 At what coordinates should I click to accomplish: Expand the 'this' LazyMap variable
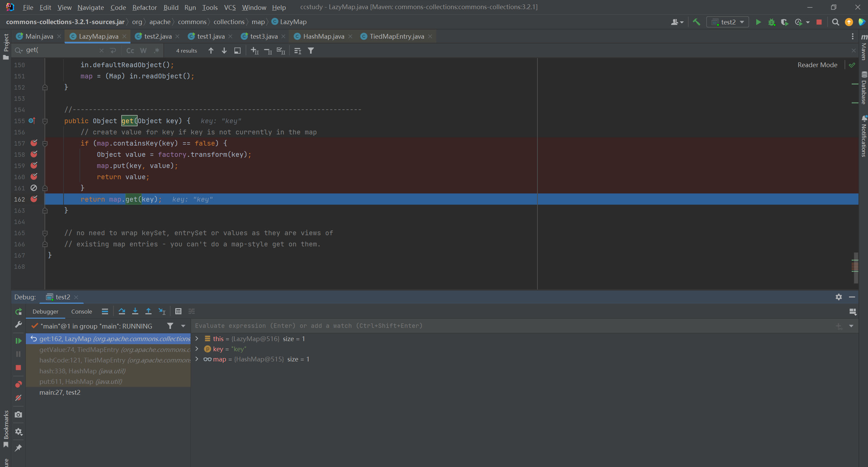tap(197, 338)
